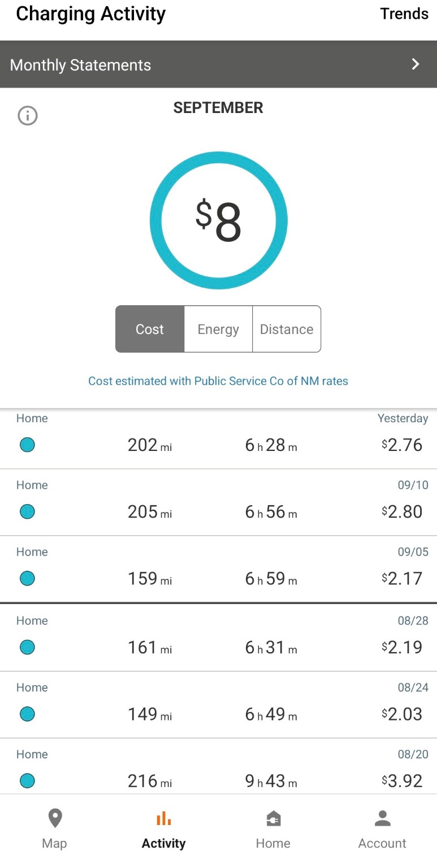Expand Monthly Statements with the chevron arrow
The height and width of the screenshot is (868, 437).
click(x=416, y=64)
